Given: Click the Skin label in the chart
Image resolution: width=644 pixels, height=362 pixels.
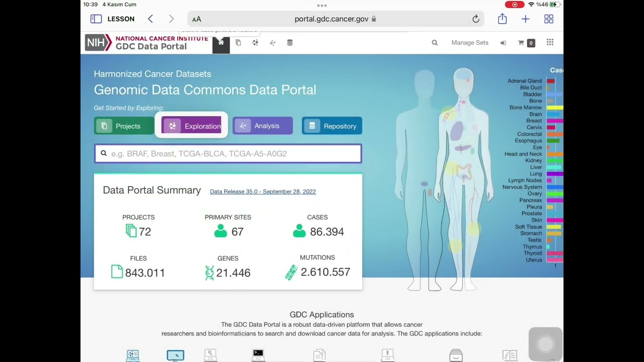Looking at the screenshot, I should [x=537, y=220].
